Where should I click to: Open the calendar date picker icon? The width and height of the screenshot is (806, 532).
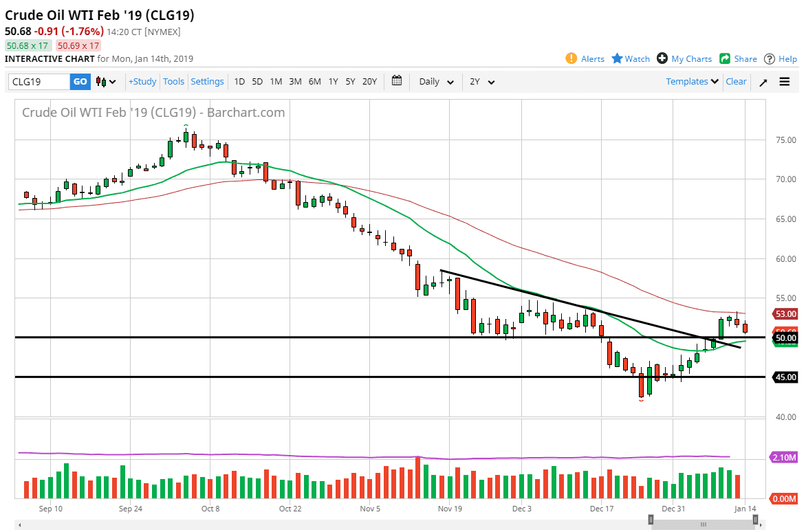[397, 81]
